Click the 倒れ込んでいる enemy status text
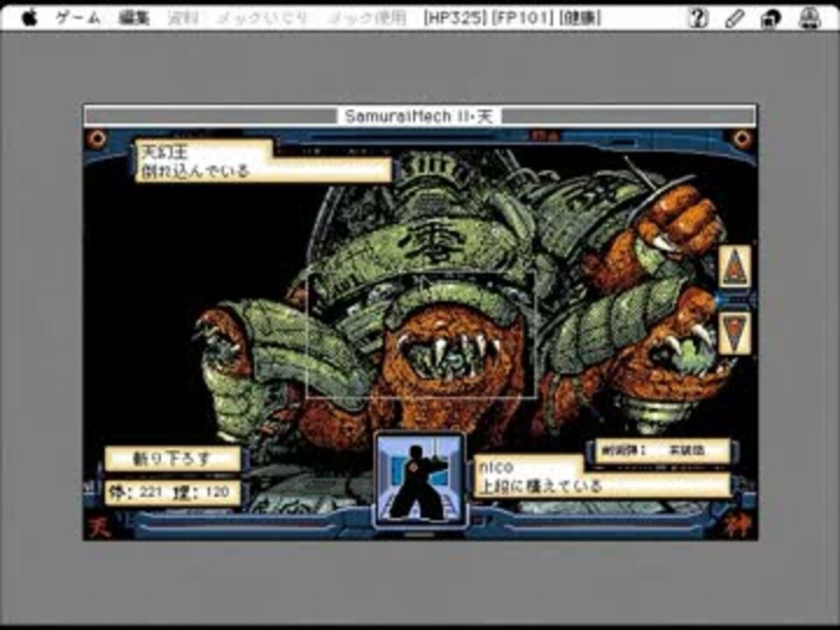Image resolution: width=840 pixels, height=630 pixels. point(195,171)
